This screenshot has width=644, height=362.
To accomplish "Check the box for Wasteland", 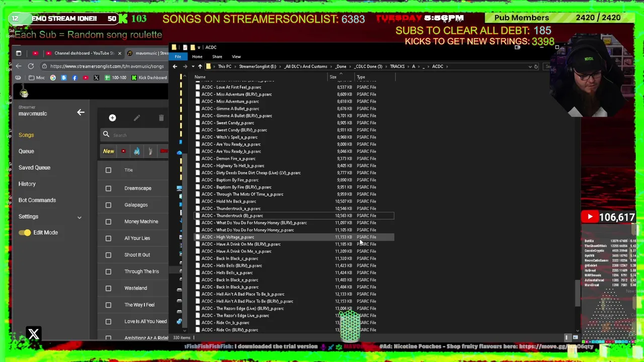I will [108, 288].
